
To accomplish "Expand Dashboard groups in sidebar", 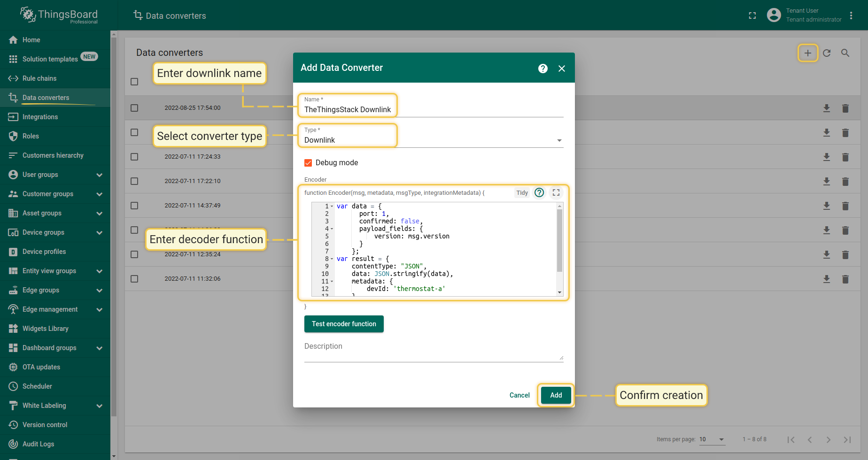I will (x=100, y=348).
